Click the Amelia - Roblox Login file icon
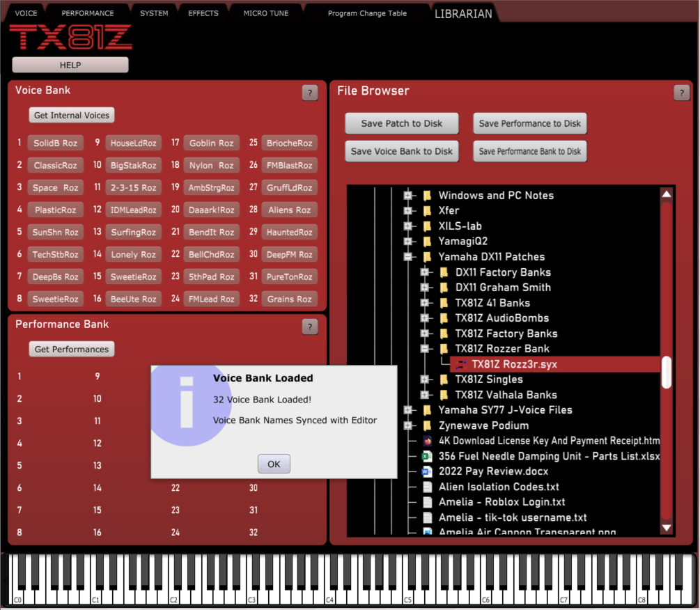 pos(427,502)
